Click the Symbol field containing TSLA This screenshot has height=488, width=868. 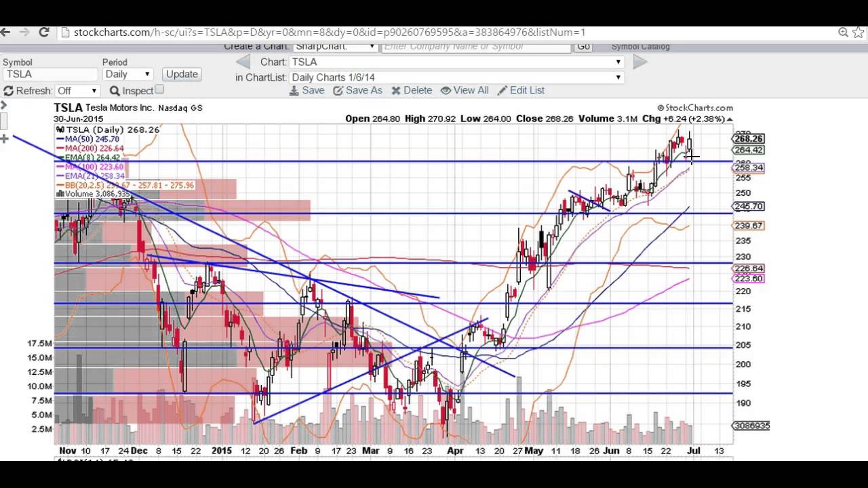pos(50,75)
